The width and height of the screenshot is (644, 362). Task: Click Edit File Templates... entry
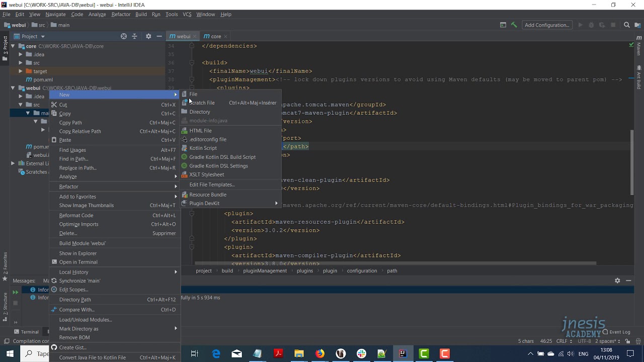pyautogui.click(x=231, y=185)
